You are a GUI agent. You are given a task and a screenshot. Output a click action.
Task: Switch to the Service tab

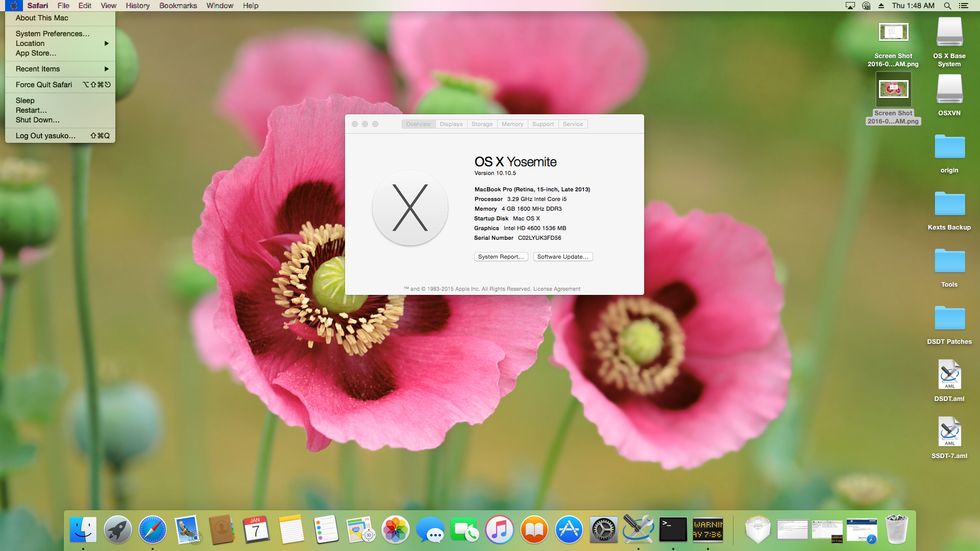tap(573, 124)
